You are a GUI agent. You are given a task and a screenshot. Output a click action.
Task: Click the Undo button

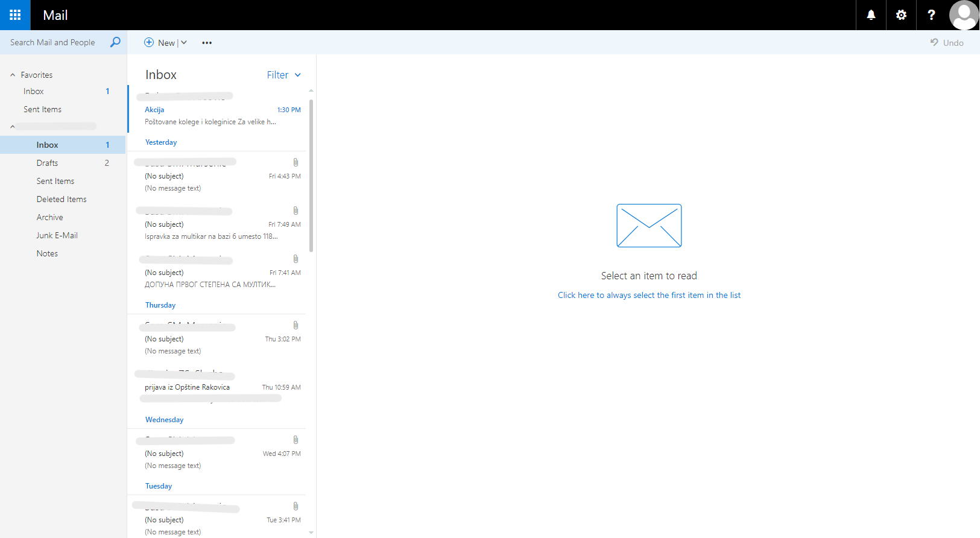click(947, 43)
